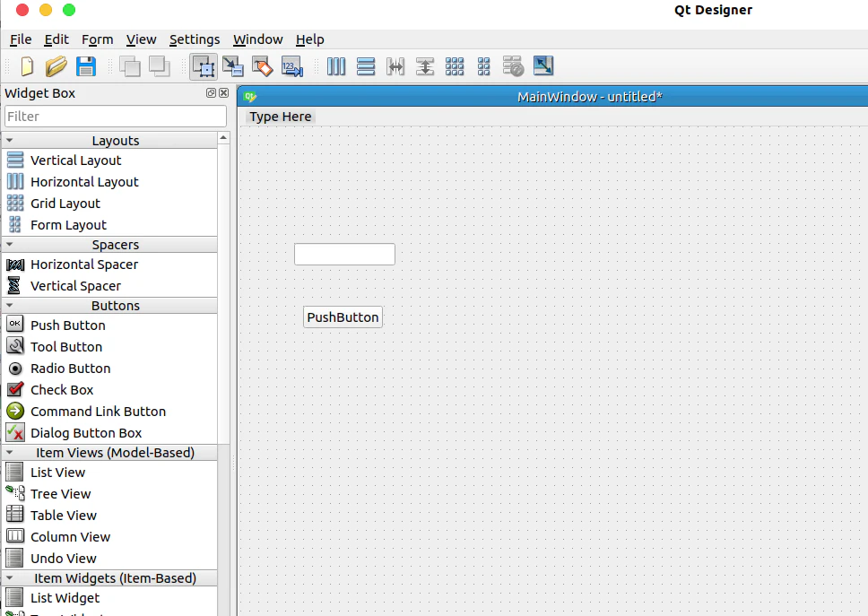Viewport: 868px width, 616px height.
Task: Open the Window menu
Action: (258, 39)
